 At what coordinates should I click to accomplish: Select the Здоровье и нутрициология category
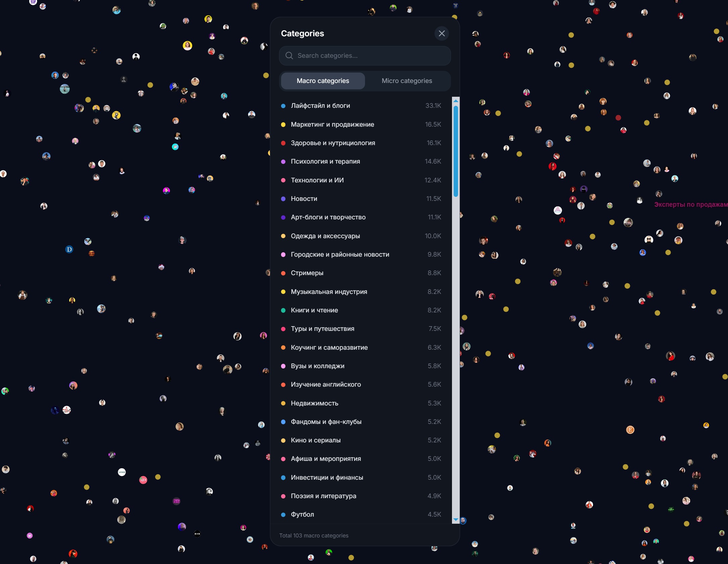(361, 143)
